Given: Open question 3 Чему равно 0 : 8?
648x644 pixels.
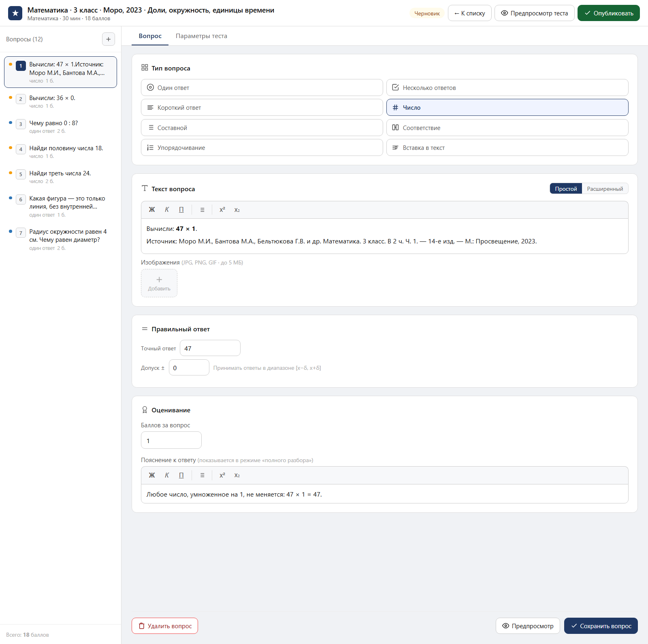Looking at the screenshot, I should [61, 127].
